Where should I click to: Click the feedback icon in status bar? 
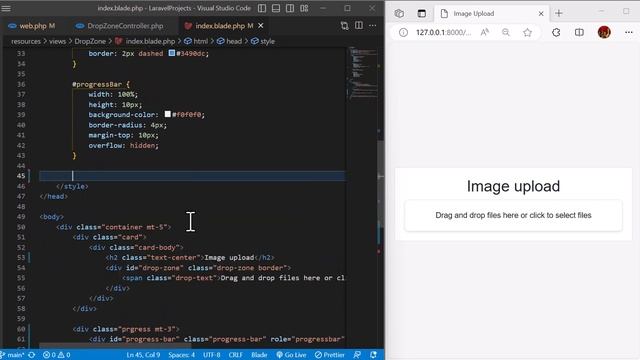point(357,355)
